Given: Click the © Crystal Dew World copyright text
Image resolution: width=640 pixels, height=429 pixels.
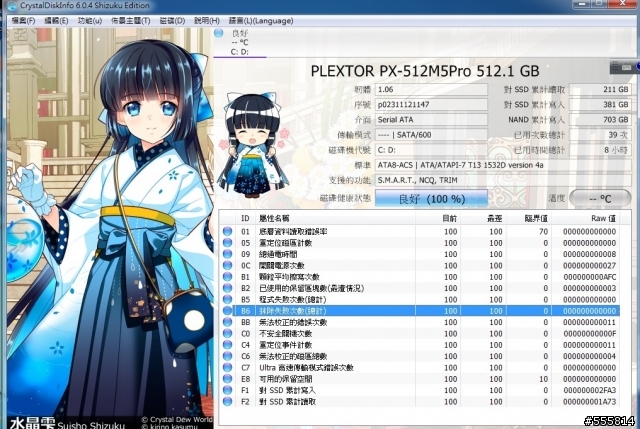Looking at the screenshot, I should (x=177, y=419).
